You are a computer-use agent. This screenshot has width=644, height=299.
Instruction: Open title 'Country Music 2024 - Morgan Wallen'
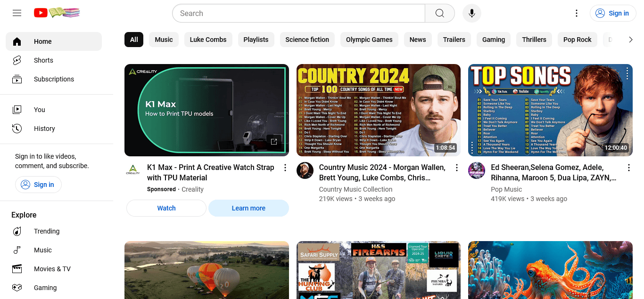(x=382, y=172)
